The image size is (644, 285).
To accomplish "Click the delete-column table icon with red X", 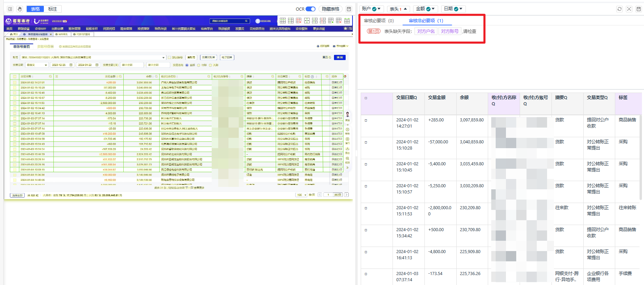I will (299, 21).
